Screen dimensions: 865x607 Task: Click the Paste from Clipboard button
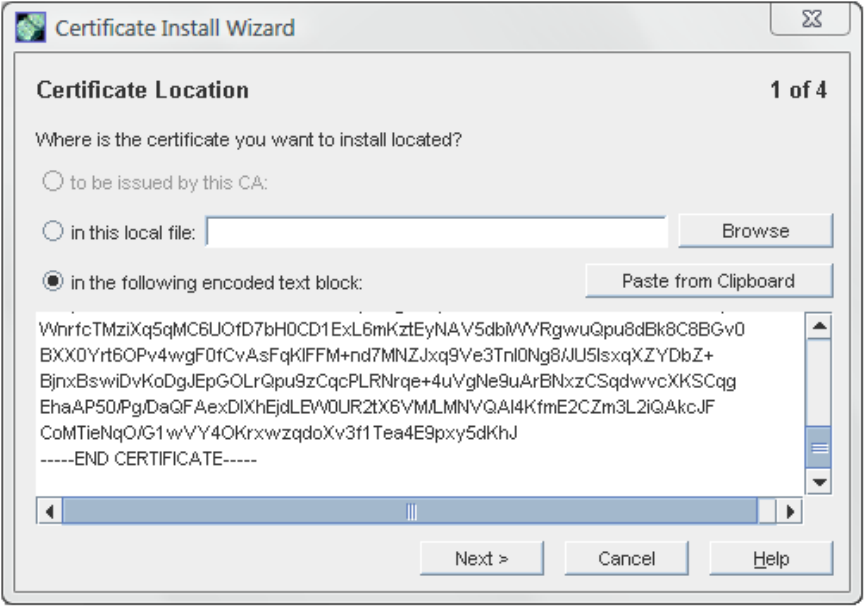pyautogui.click(x=709, y=281)
